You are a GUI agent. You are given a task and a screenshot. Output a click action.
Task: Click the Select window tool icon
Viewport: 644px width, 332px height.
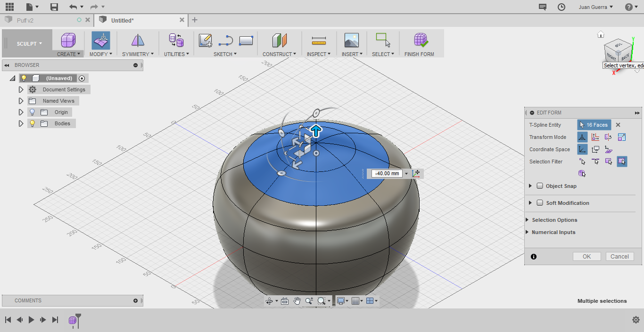click(x=383, y=40)
